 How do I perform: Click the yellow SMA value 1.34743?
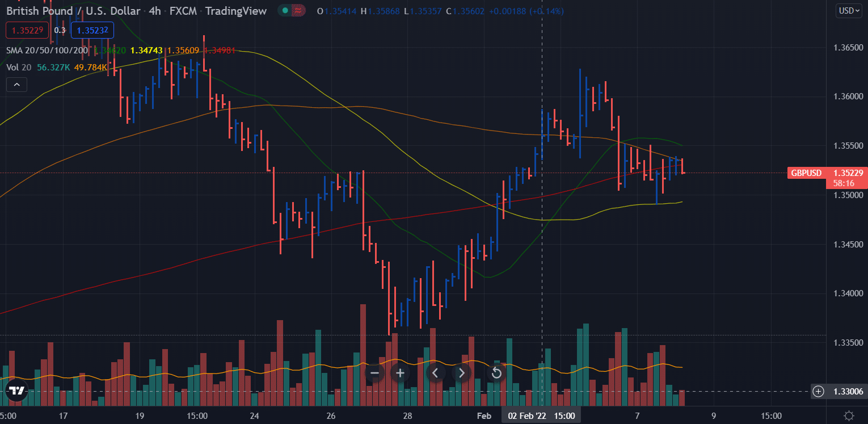(x=146, y=51)
